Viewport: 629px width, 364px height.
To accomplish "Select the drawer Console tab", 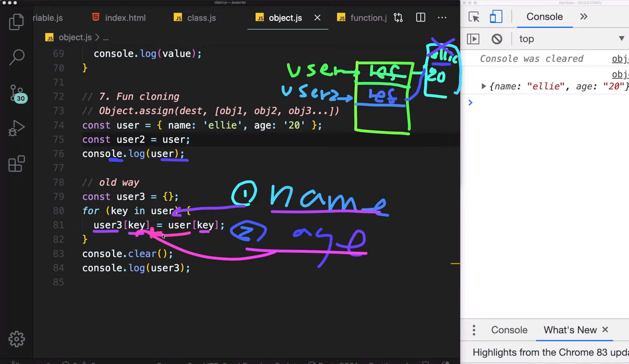I will (509, 330).
